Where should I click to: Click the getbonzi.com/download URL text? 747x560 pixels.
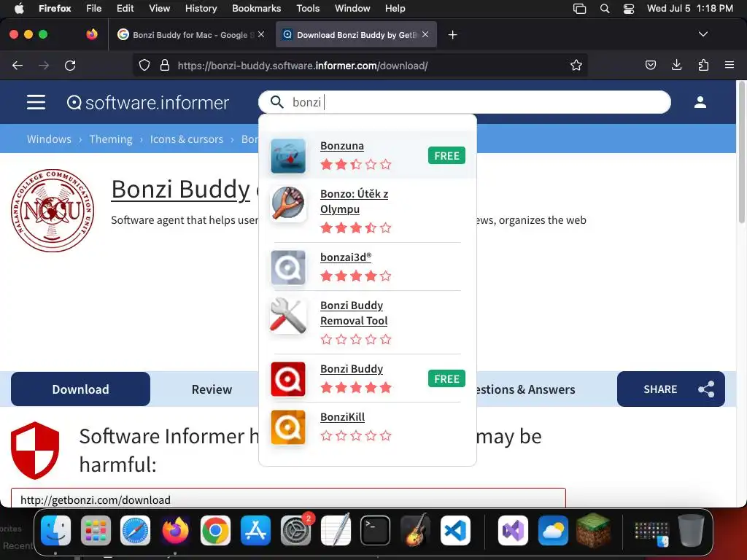(x=96, y=500)
